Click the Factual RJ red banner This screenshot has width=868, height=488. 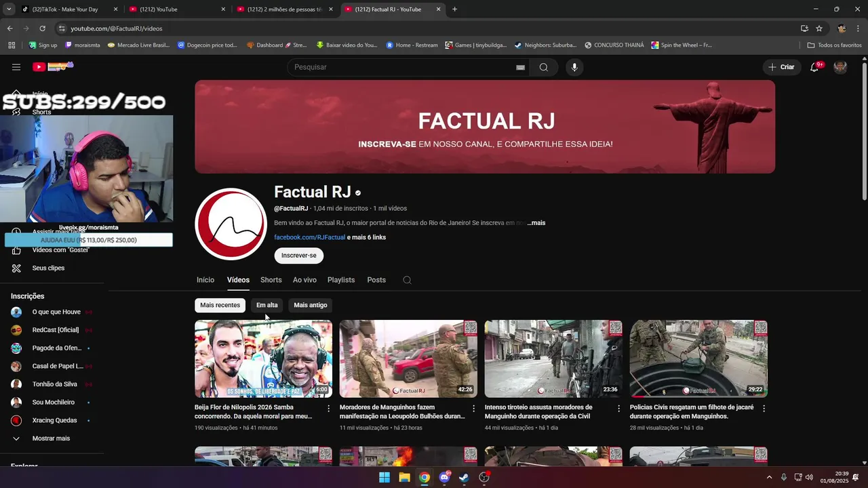coord(485,127)
